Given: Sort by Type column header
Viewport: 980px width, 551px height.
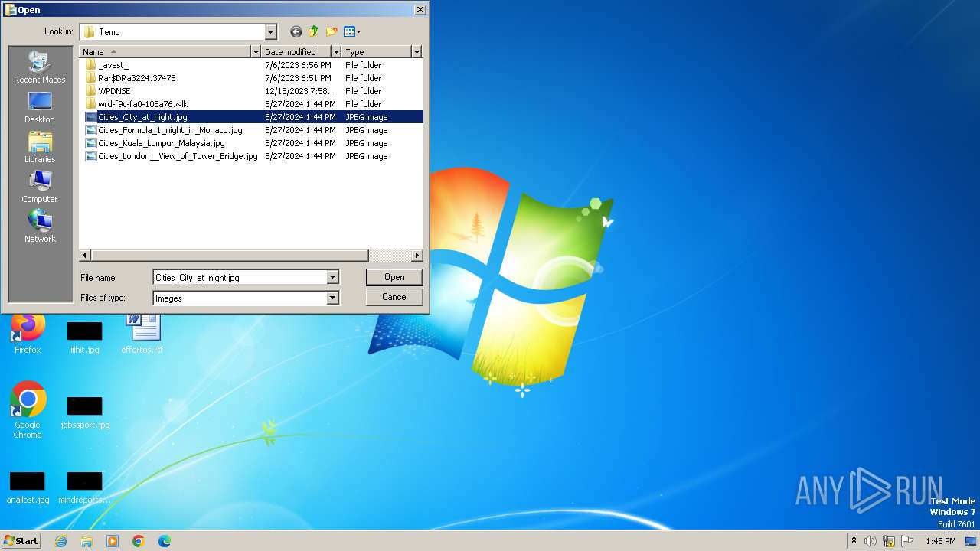Looking at the screenshot, I should [377, 51].
